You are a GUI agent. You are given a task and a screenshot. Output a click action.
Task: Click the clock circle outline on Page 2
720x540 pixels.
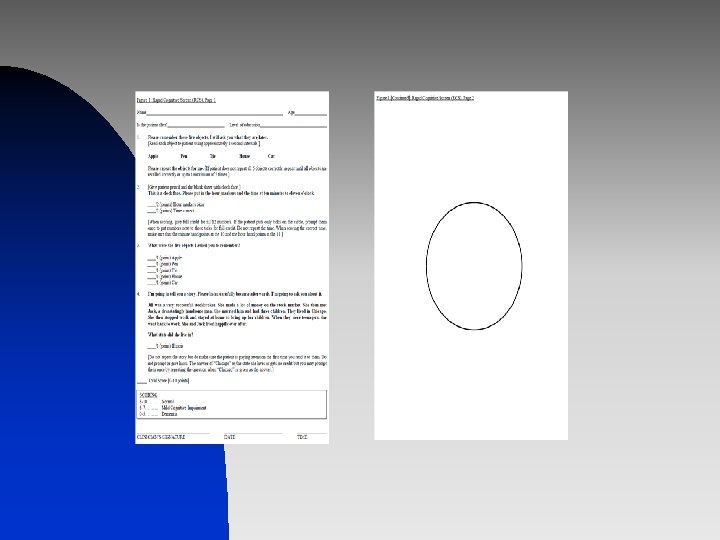(x=474, y=266)
